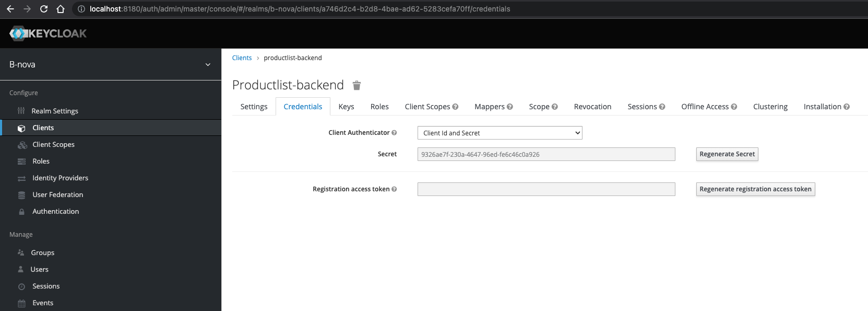Click the help icon next to Registration access token
This screenshot has height=311, width=868.
pyautogui.click(x=394, y=189)
